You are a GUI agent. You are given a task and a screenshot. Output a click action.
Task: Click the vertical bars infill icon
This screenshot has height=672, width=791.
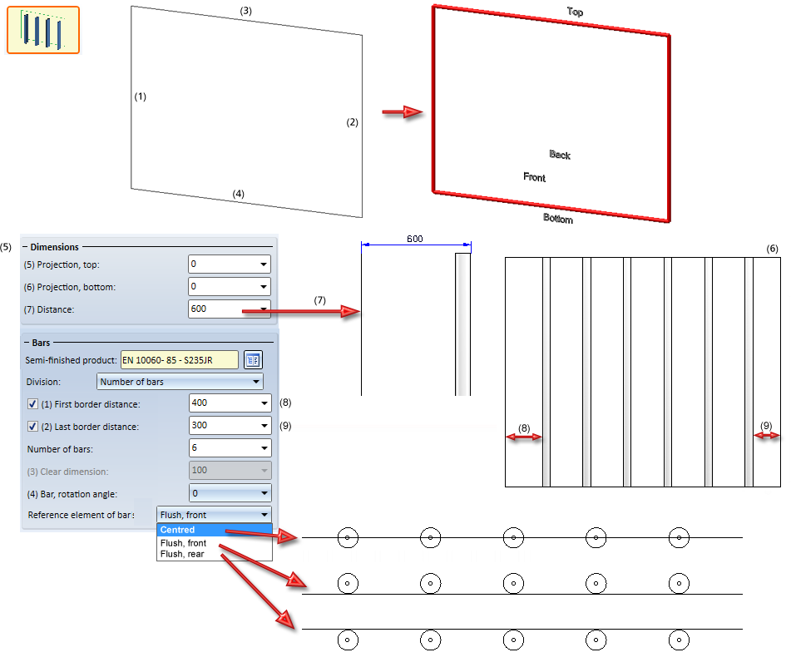(43, 30)
